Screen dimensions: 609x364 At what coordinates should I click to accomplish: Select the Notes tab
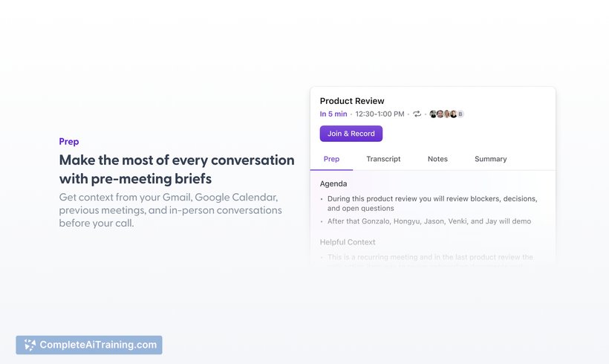click(x=437, y=159)
